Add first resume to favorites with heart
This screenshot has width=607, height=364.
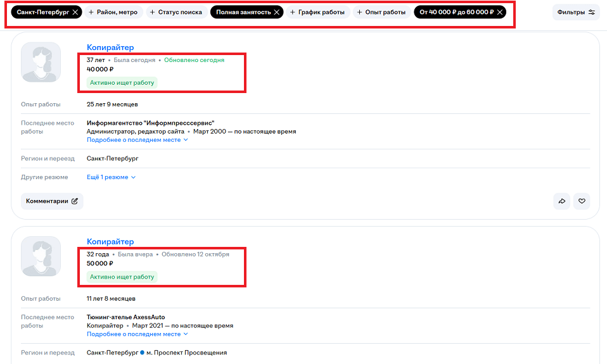click(582, 201)
